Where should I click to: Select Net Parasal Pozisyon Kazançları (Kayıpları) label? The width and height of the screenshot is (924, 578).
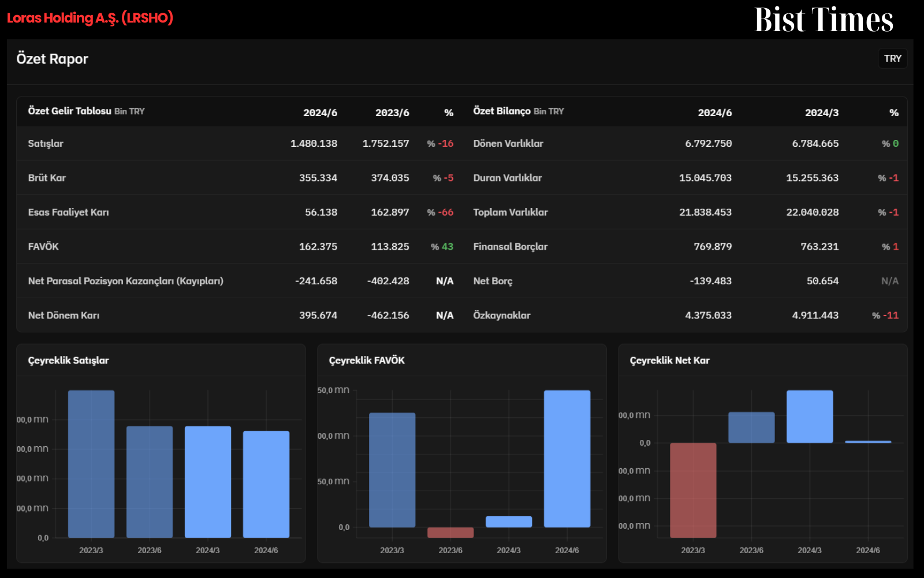click(x=125, y=281)
